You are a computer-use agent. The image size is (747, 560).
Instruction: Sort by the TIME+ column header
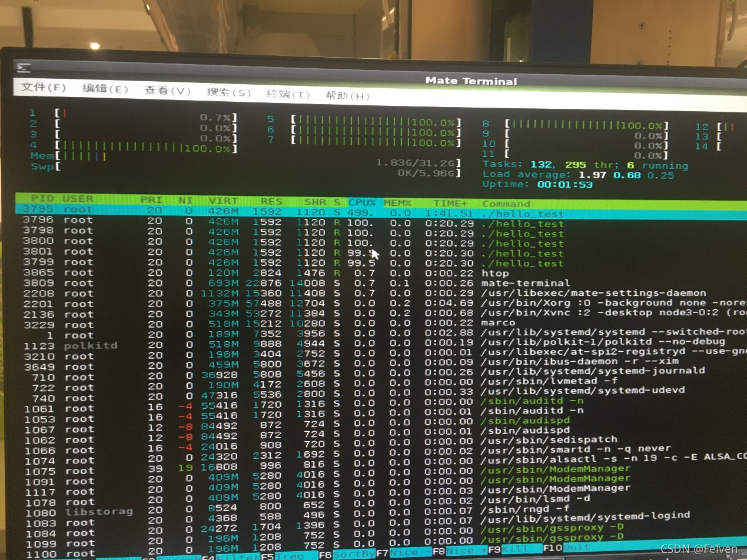(x=449, y=204)
